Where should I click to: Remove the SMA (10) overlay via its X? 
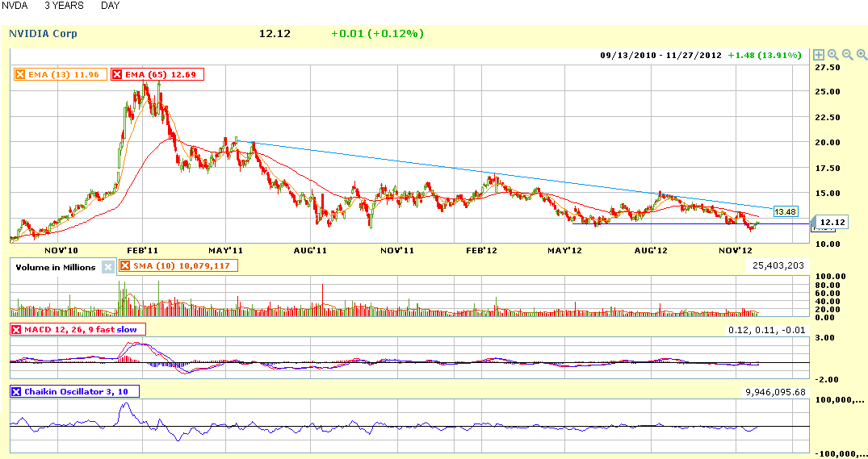pos(124,266)
